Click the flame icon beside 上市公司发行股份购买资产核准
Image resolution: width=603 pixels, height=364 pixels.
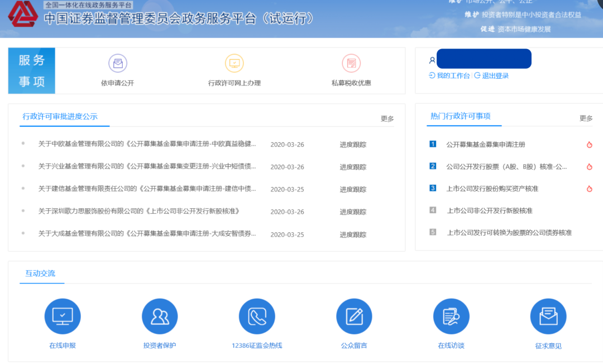coord(589,189)
